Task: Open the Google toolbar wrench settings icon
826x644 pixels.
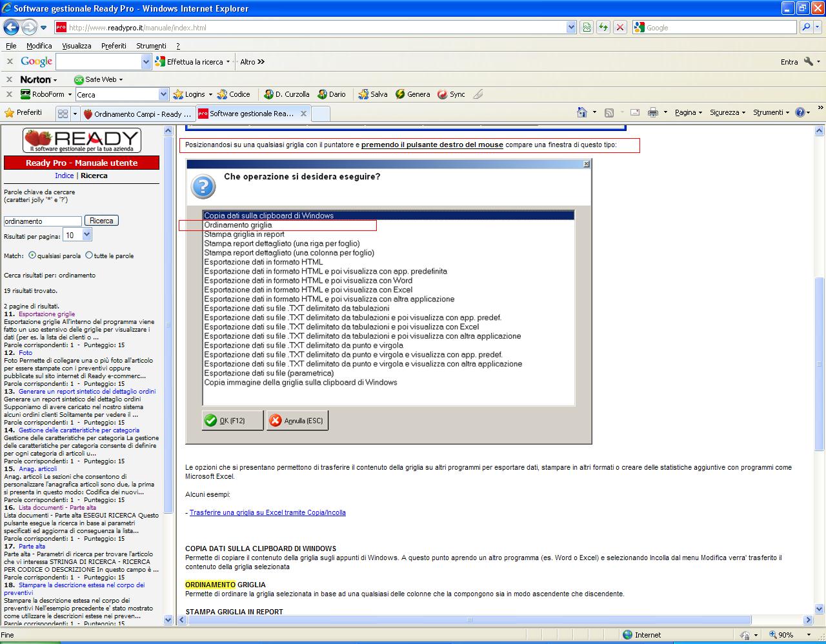Action: click(809, 62)
